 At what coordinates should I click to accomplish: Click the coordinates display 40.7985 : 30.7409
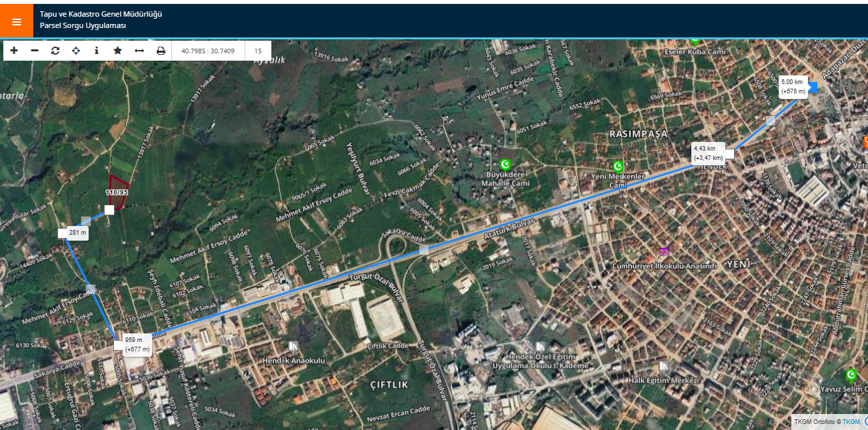tap(208, 51)
